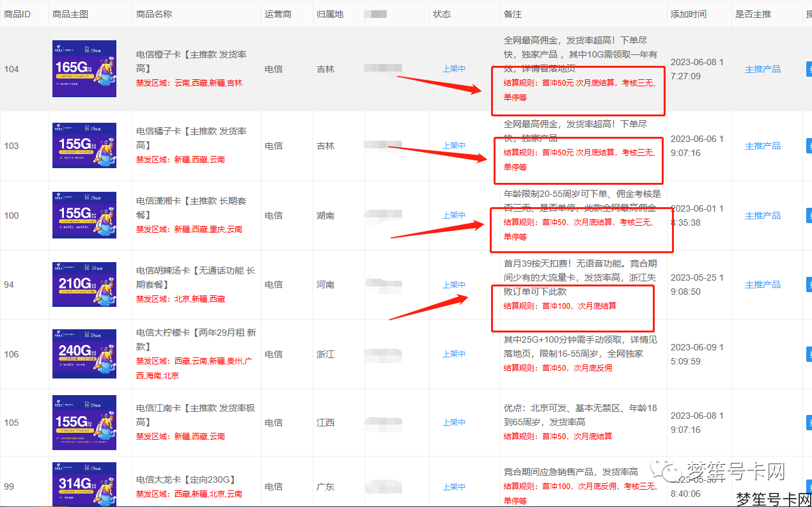Click 上架中 status for product 99

(x=454, y=487)
